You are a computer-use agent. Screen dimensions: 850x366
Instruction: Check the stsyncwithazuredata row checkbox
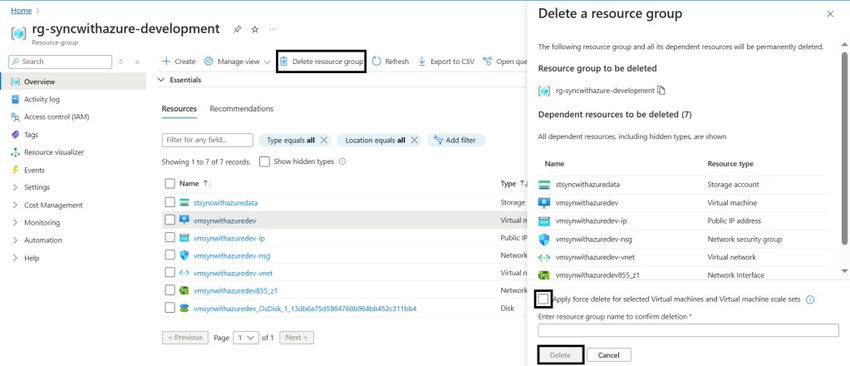(x=170, y=202)
